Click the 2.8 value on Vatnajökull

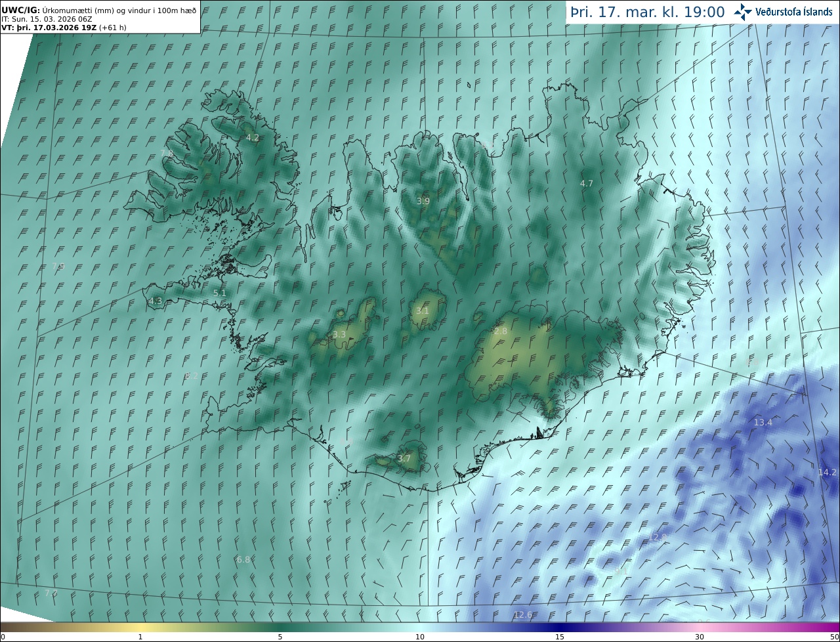tap(501, 332)
